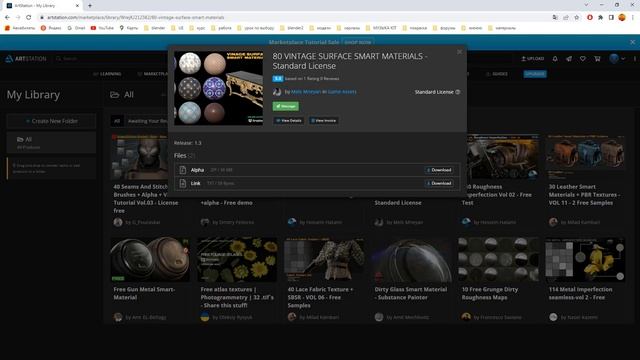Open Chrome side panel icon

pyautogui.click(x=611, y=17)
